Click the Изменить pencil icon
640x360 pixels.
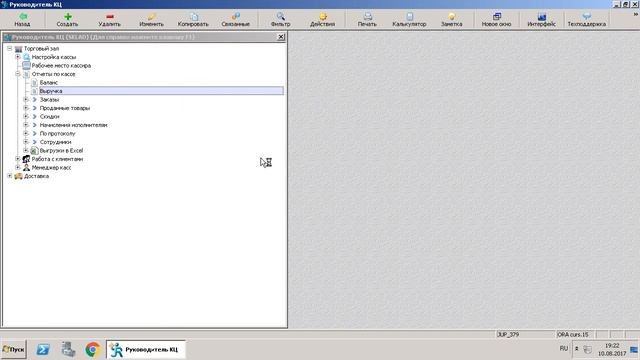coord(151,16)
